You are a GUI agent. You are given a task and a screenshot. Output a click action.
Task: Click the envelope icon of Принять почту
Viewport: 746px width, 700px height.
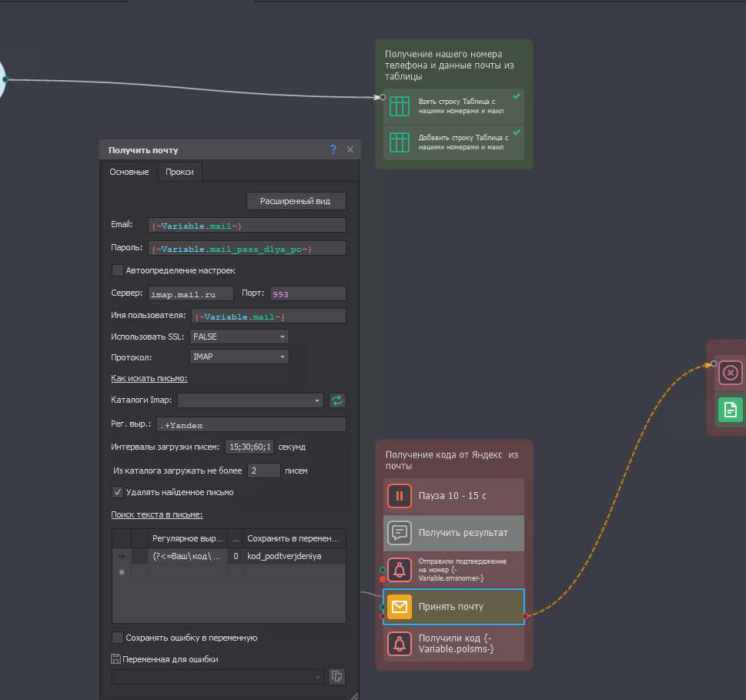[x=400, y=607]
